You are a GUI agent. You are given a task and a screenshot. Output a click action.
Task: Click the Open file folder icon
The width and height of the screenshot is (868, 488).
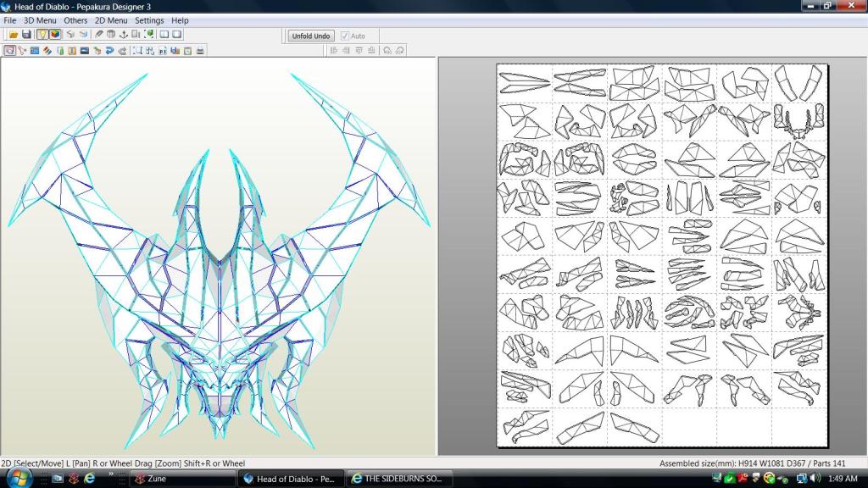click(14, 34)
